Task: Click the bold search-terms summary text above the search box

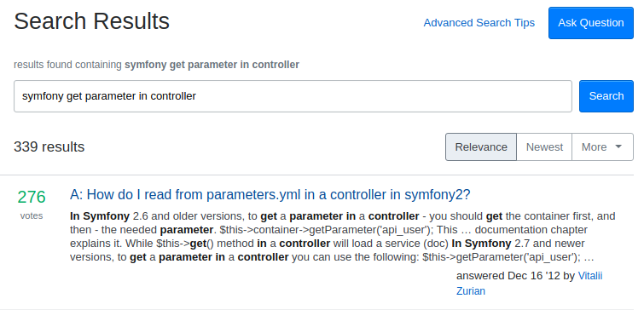Action: pos(212,65)
